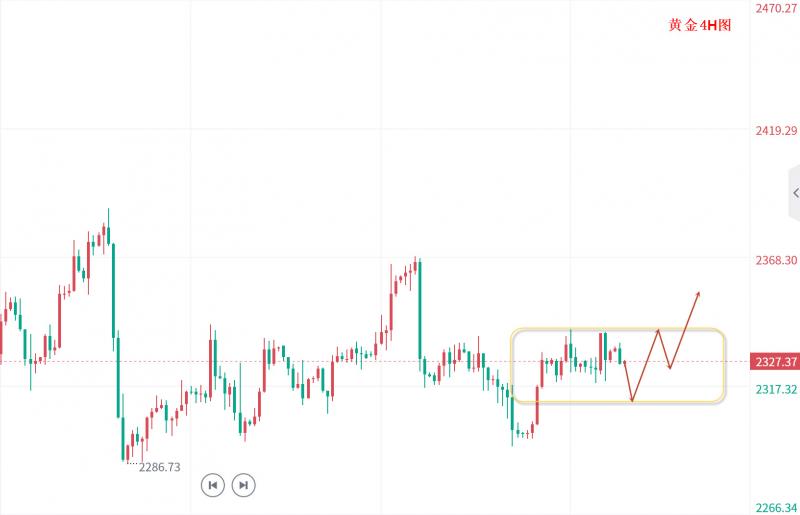Select the yellow consolidation range rectangle border
This screenshot has height=515, width=800.
coord(616,329)
